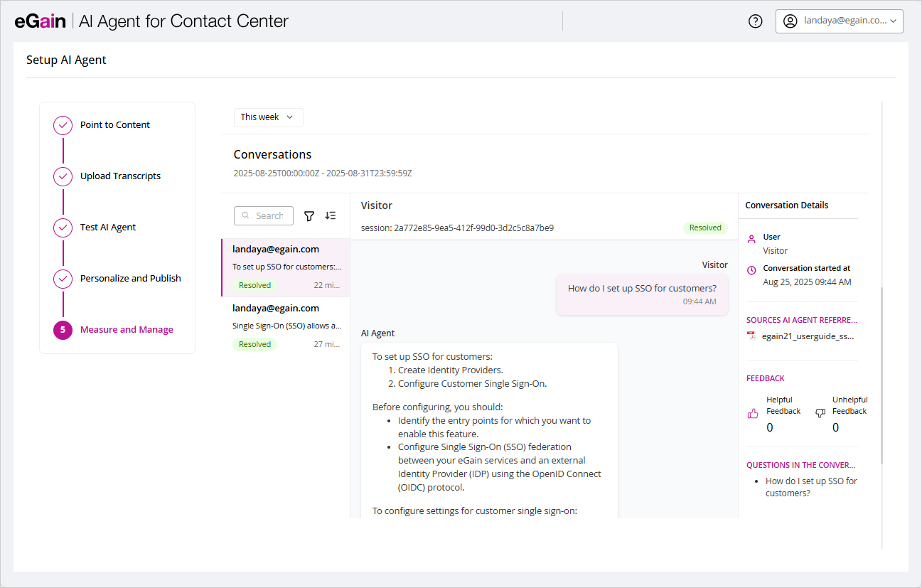Go to Measure and Manage step
Viewport: 922px width, 588px height.
[127, 330]
